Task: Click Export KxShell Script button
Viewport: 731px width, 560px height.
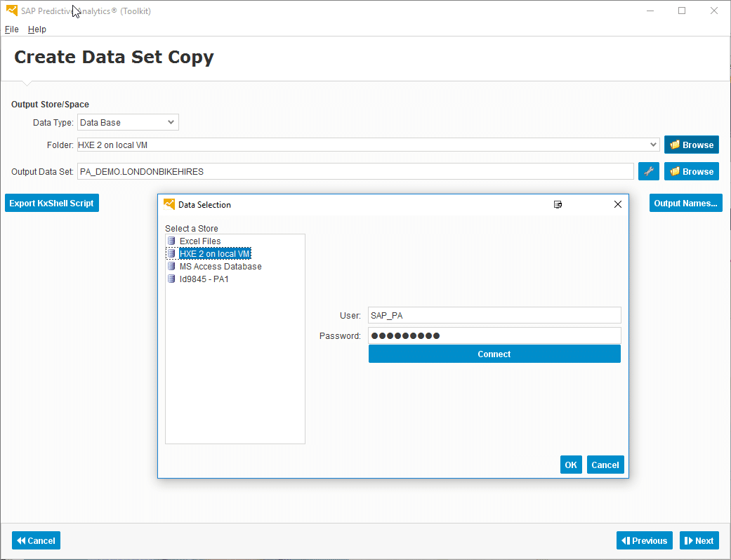Action: pyautogui.click(x=51, y=204)
